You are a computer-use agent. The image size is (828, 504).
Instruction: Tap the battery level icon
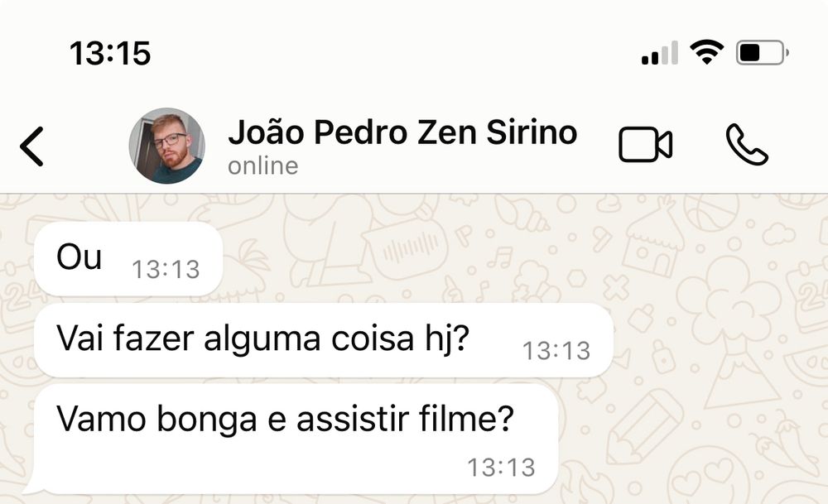click(763, 53)
